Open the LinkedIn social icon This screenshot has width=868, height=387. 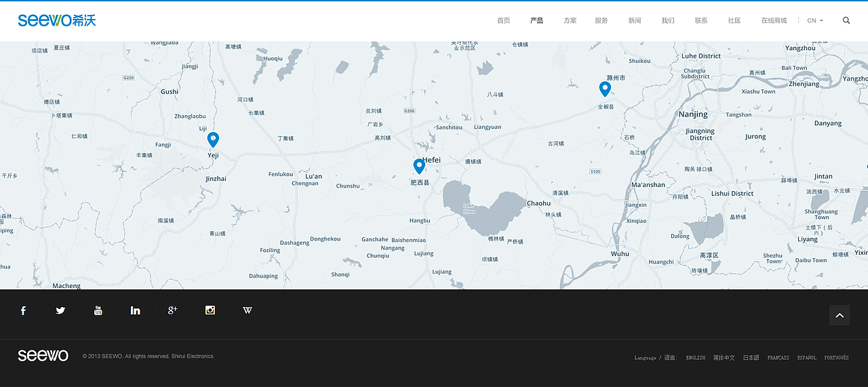pyautogui.click(x=135, y=310)
